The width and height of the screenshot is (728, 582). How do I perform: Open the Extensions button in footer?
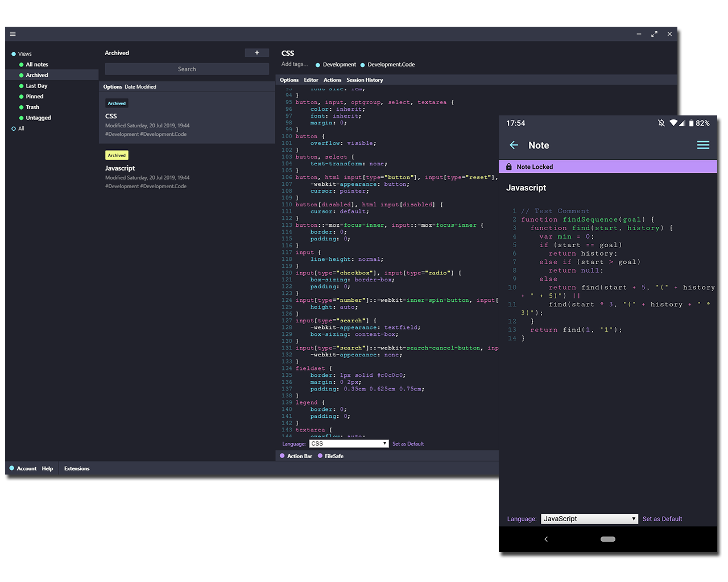(x=77, y=468)
